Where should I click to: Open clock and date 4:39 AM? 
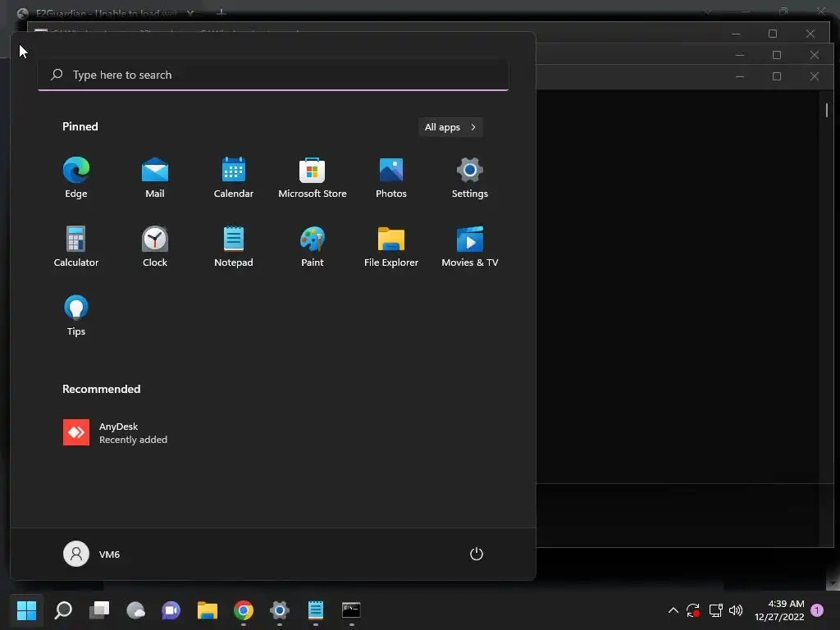[x=779, y=610]
